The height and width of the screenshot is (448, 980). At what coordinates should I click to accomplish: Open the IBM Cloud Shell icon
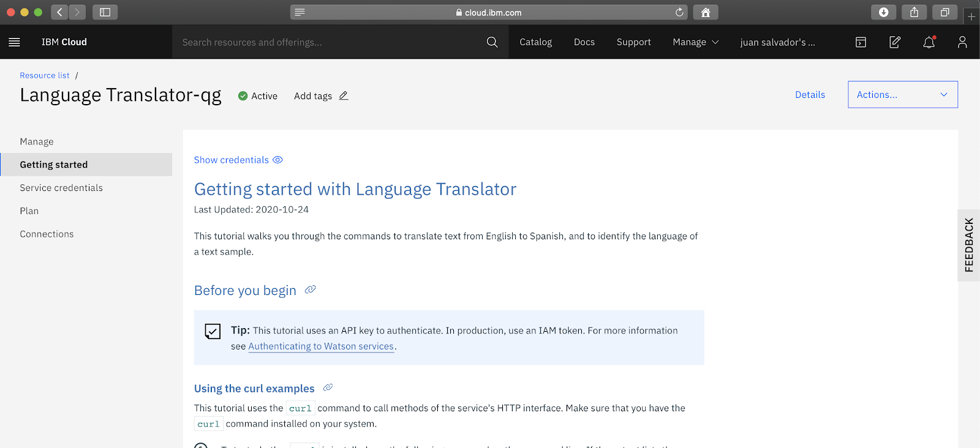(861, 42)
